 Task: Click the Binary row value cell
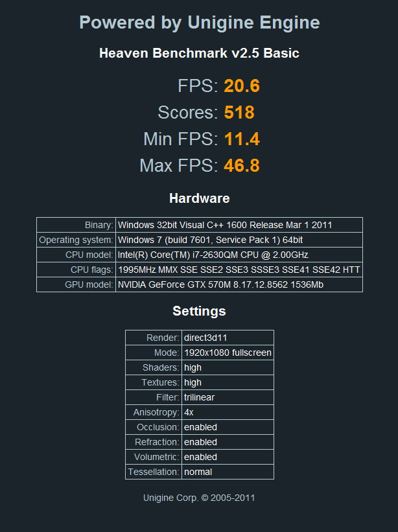coord(239,225)
